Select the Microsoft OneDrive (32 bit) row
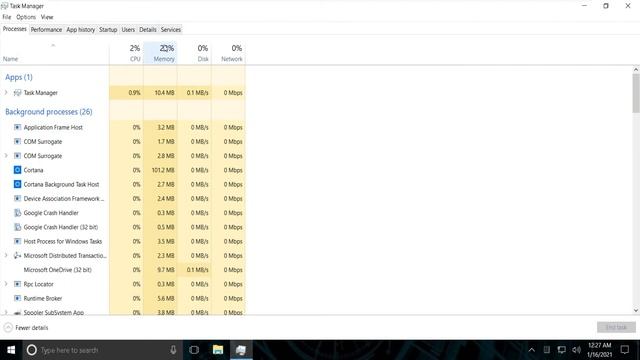 [x=122, y=270]
